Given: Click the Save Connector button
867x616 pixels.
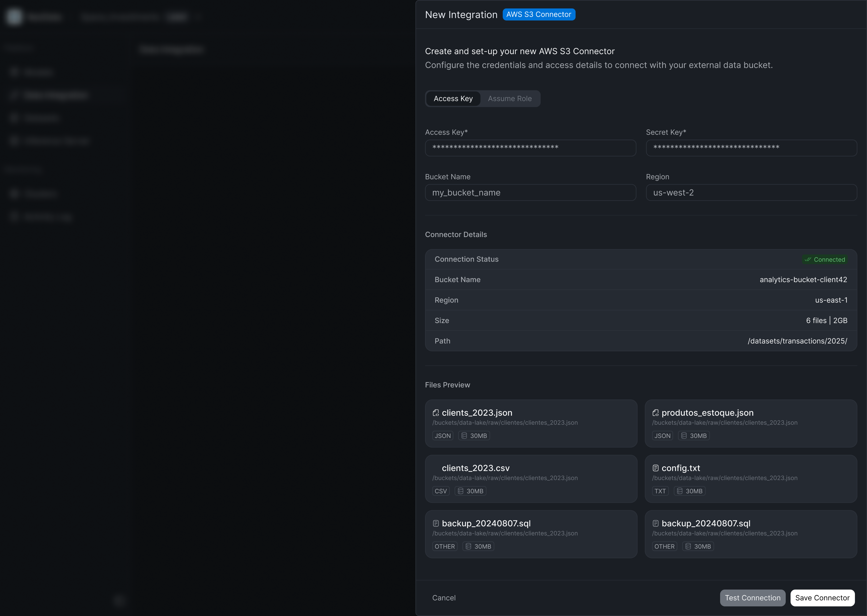Looking at the screenshot, I should (822, 598).
